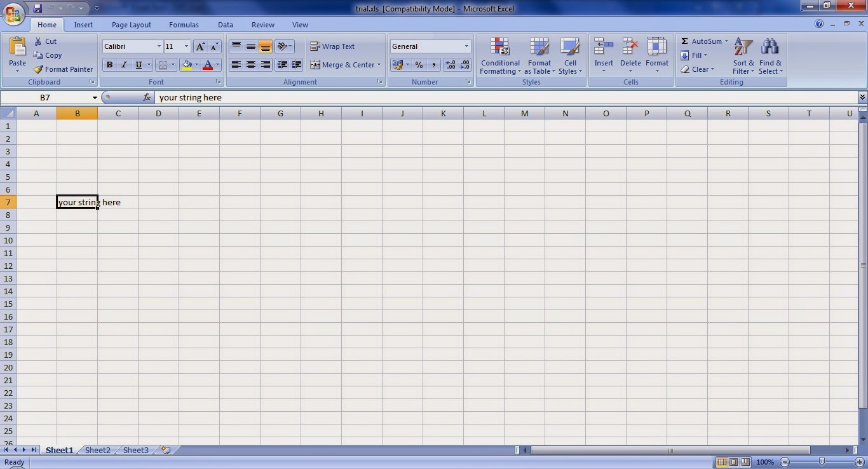
Task: Decrease font size with Shrink Font
Action: click(x=214, y=46)
